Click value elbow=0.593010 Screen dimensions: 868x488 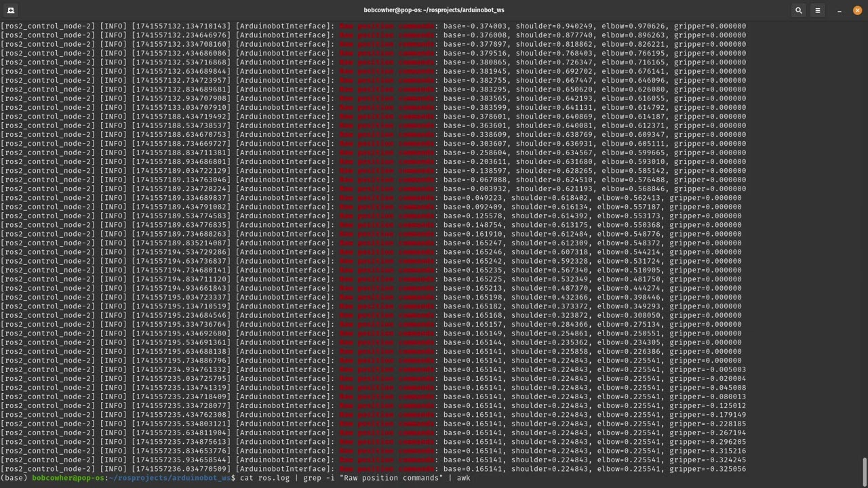click(633, 161)
